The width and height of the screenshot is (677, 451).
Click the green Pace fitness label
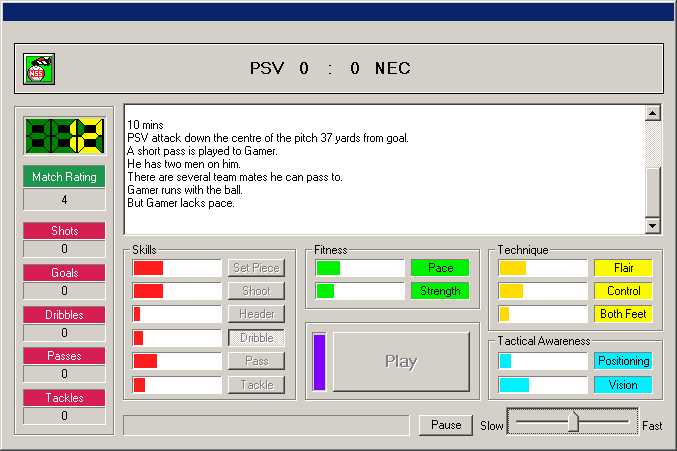point(440,268)
